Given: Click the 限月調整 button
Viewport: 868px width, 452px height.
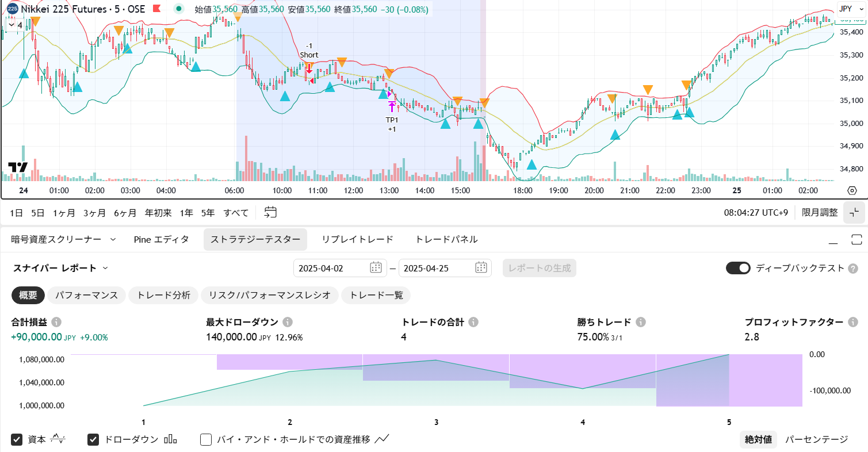Looking at the screenshot, I should pyautogui.click(x=820, y=213).
